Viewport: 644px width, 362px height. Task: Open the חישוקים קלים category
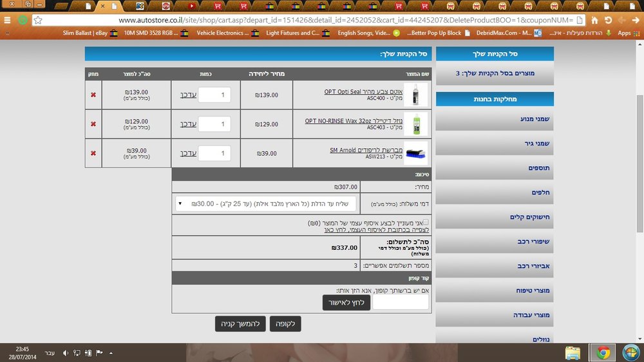495,217
